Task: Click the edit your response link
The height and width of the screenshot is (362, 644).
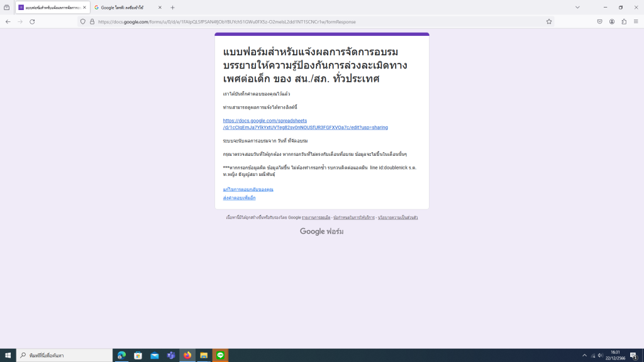Action: coord(248,189)
